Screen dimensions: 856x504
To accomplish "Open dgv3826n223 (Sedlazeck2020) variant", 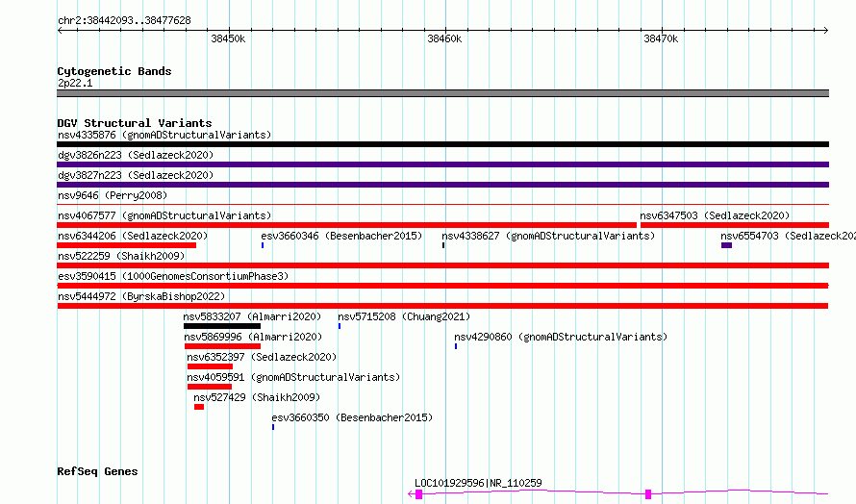I will 136,155.
